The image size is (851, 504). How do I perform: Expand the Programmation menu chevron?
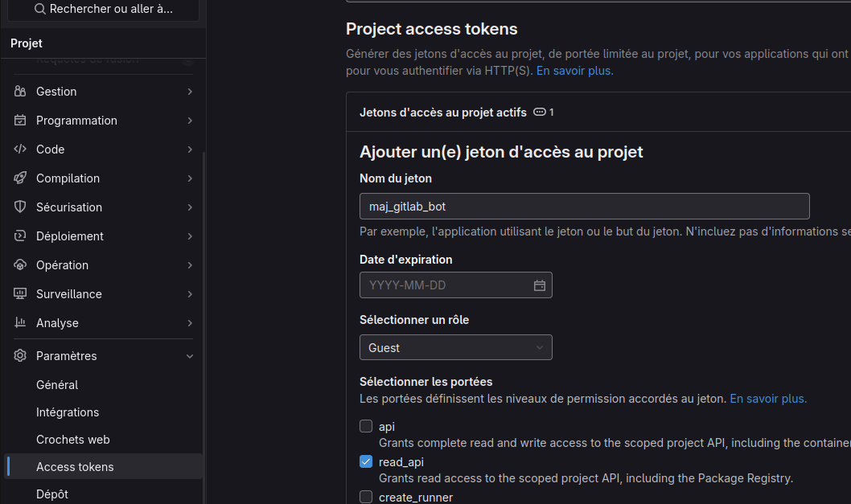190,121
